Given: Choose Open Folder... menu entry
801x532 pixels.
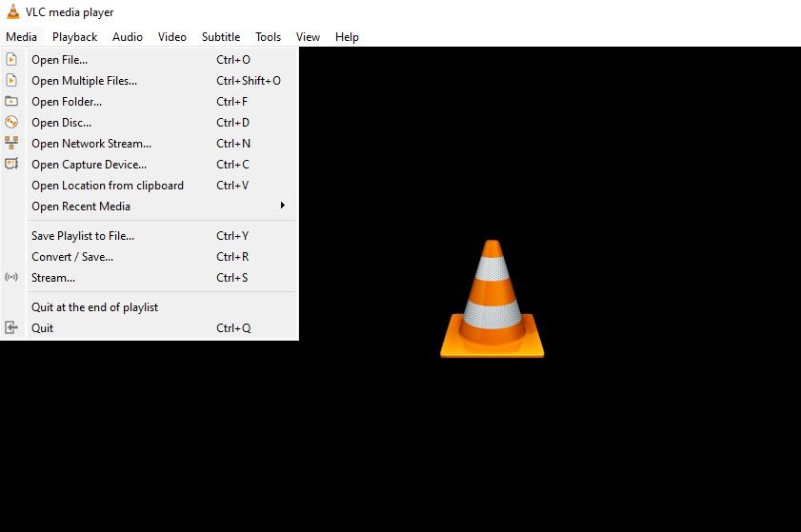Looking at the screenshot, I should (x=150, y=102).
